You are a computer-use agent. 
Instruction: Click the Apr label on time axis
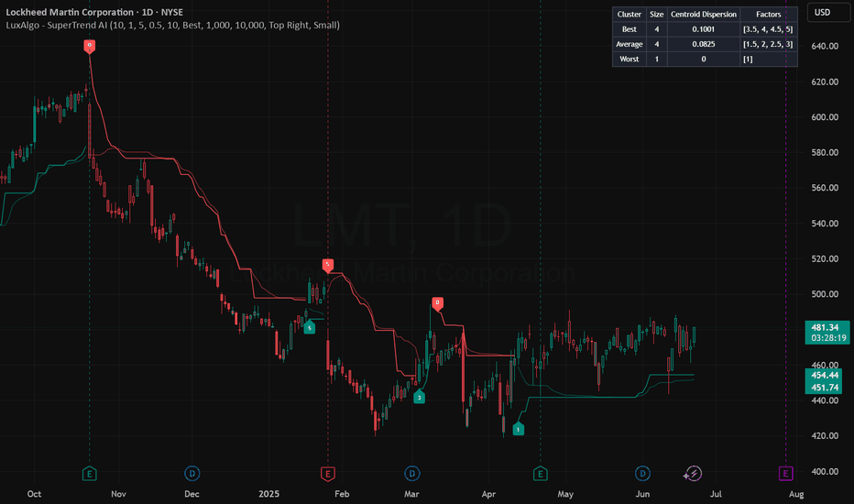[x=488, y=494]
